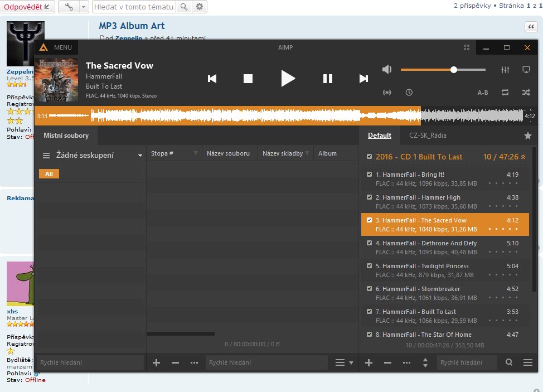This screenshot has width=543, height=392.
Task: Switch to the Default playlist tab
Action: [x=380, y=135]
